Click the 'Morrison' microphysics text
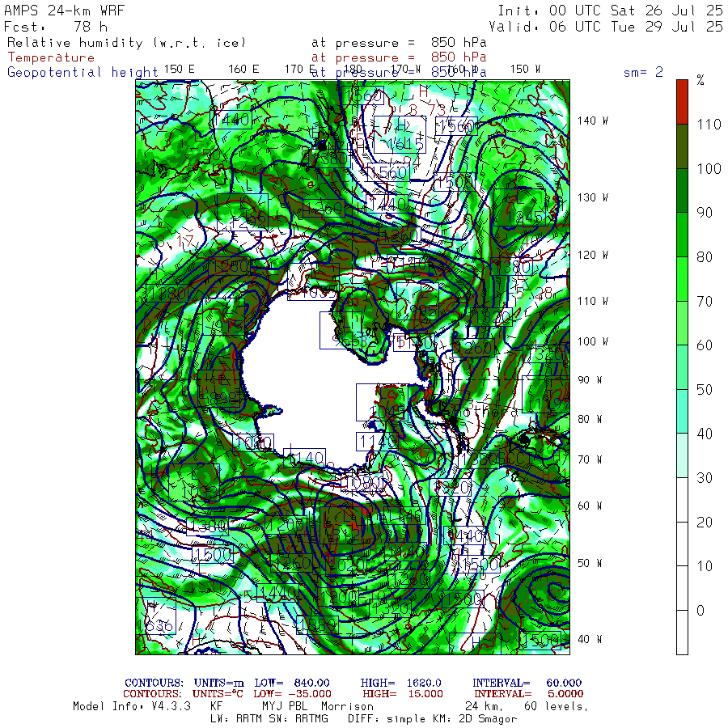Screen dimensions: 728x728 tap(347, 706)
